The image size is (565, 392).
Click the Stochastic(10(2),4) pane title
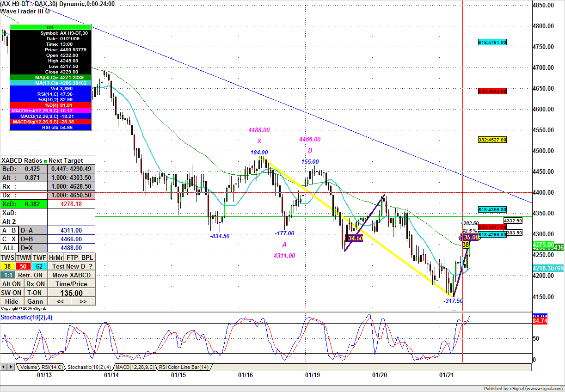point(27,317)
